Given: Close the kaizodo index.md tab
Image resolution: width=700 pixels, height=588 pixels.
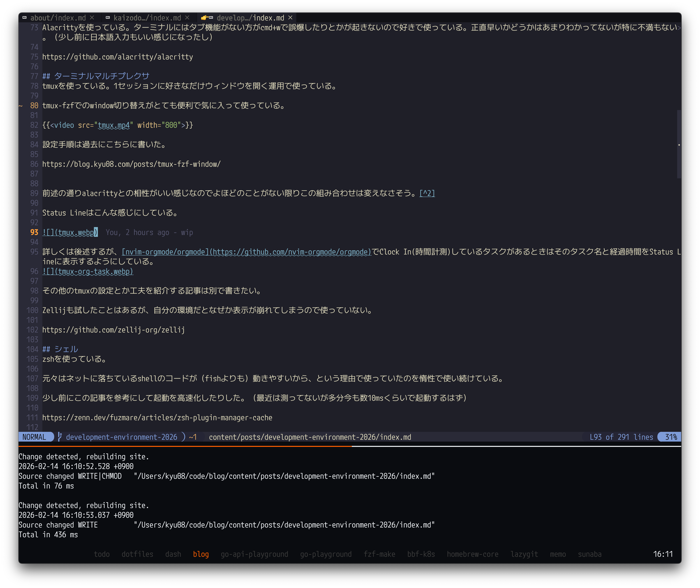Looking at the screenshot, I should click(x=187, y=18).
